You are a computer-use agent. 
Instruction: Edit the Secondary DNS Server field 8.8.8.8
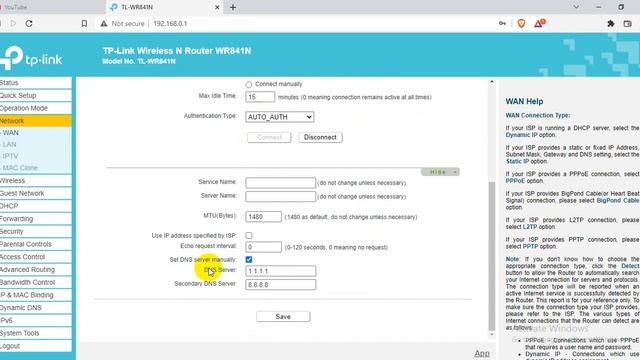(x=280, y=284)
